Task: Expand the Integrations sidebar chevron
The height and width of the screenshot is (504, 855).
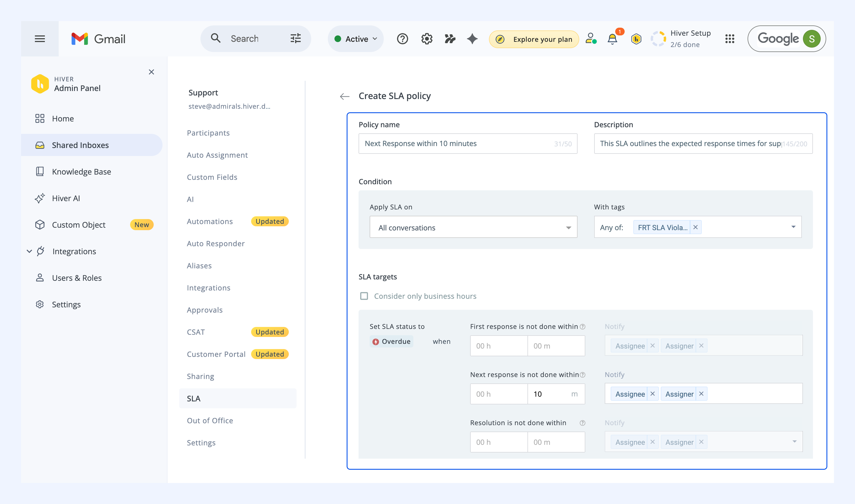Action: coord(29,251)
